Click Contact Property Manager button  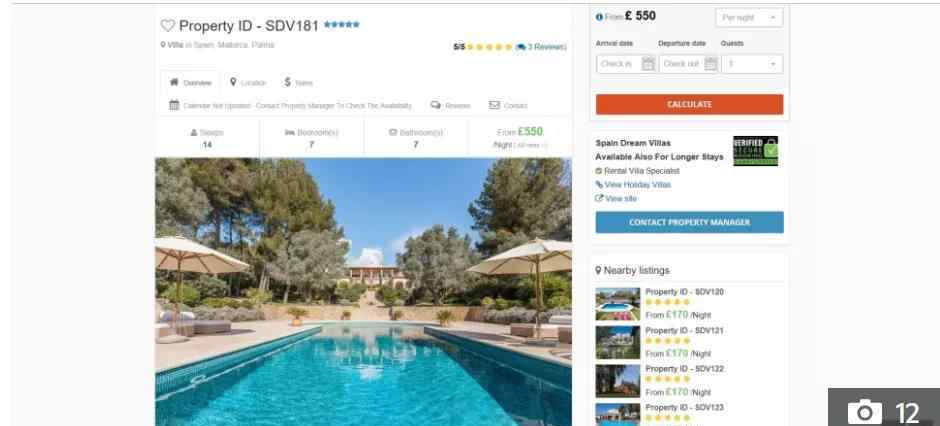[x=689, y=222]
